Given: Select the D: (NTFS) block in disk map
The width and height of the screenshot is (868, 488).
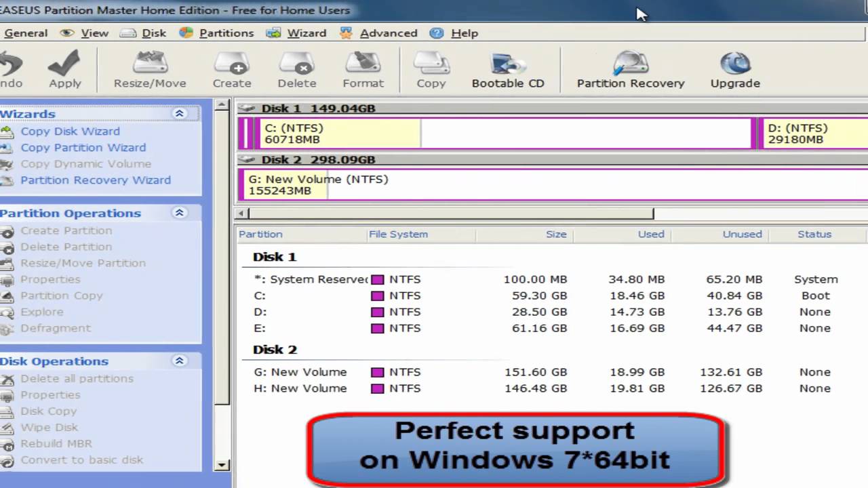Looking at the screenshot, I should (814, 134).
